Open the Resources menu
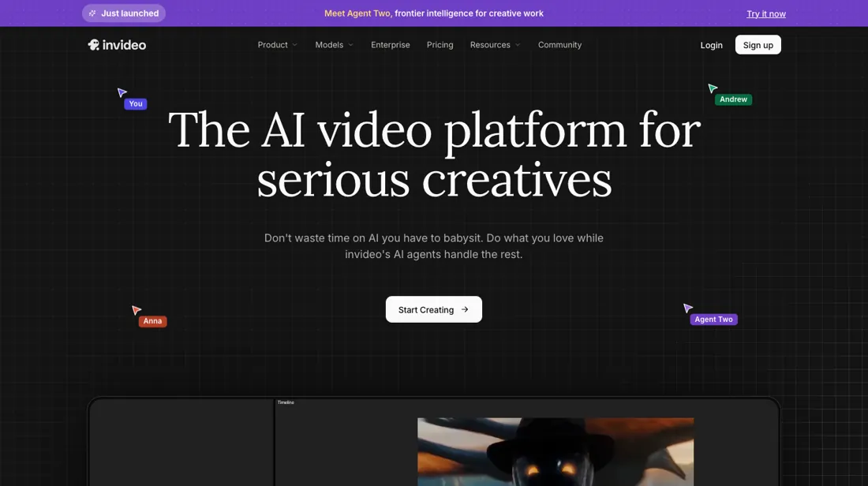 496,45
